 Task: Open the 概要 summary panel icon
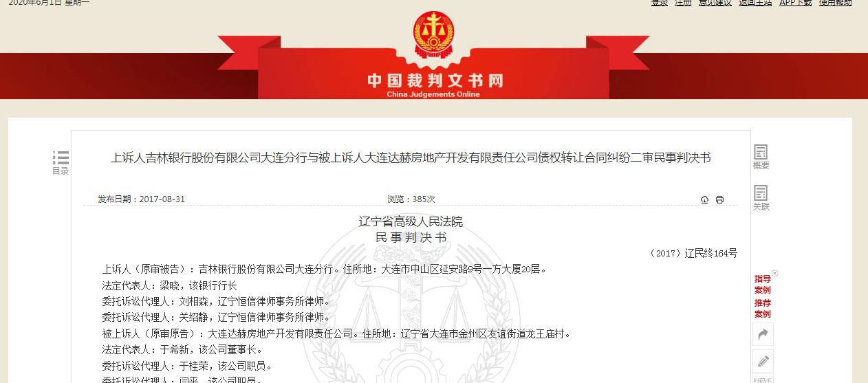pos(761,157)
